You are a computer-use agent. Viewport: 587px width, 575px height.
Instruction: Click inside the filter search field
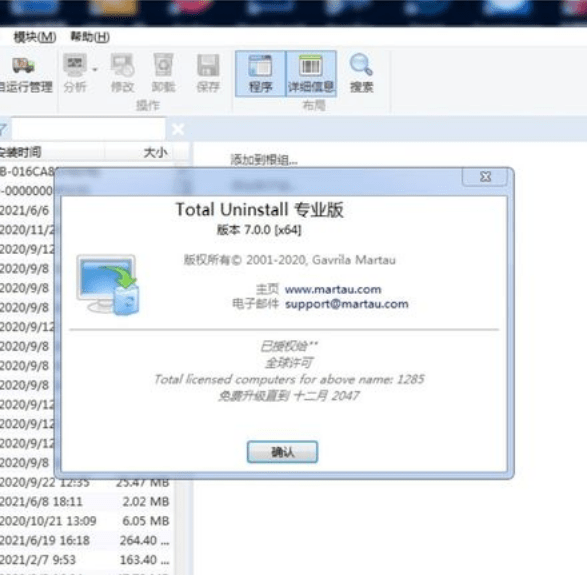click(88, 129)
